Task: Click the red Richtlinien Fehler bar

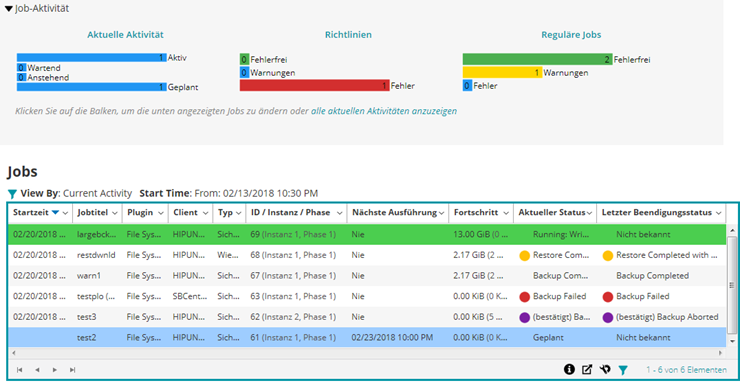Action: click(x=315, y=85)
